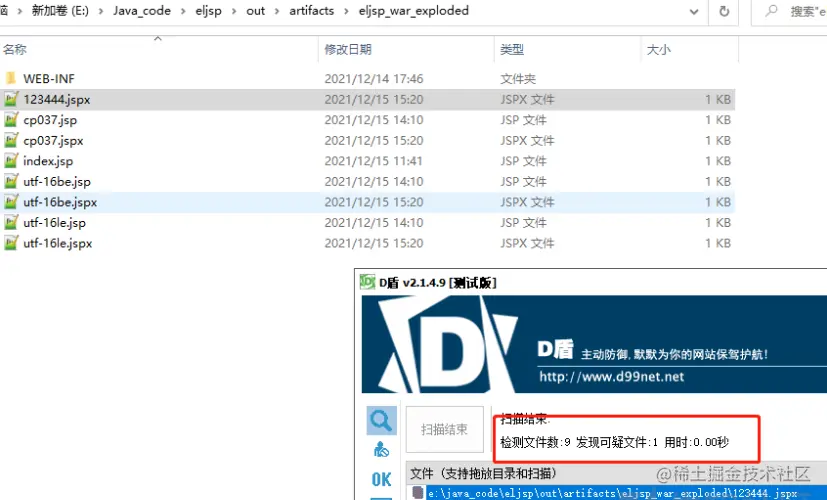Screen dimensions: 827x500
Task: Sort files by 大小 column header
Action: pos(689,50)
